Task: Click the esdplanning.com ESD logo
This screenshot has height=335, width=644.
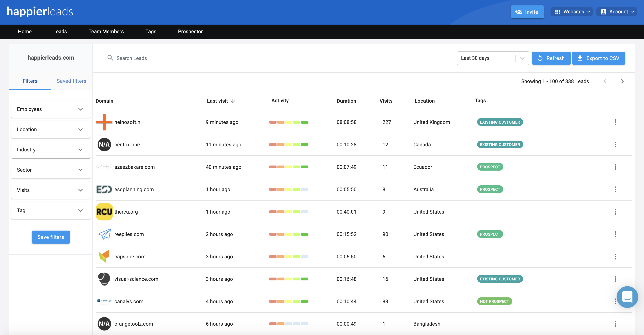Action: click(104, 189)
